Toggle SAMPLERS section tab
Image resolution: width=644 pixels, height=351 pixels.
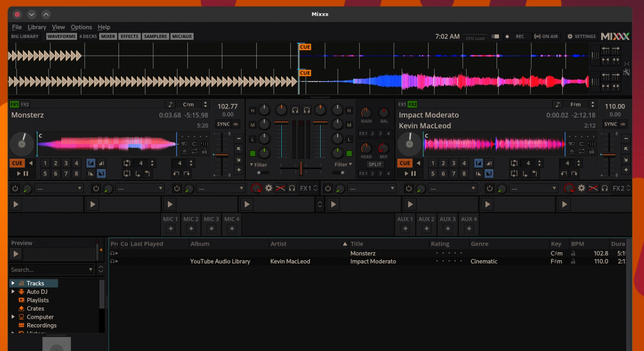[155, 36]
